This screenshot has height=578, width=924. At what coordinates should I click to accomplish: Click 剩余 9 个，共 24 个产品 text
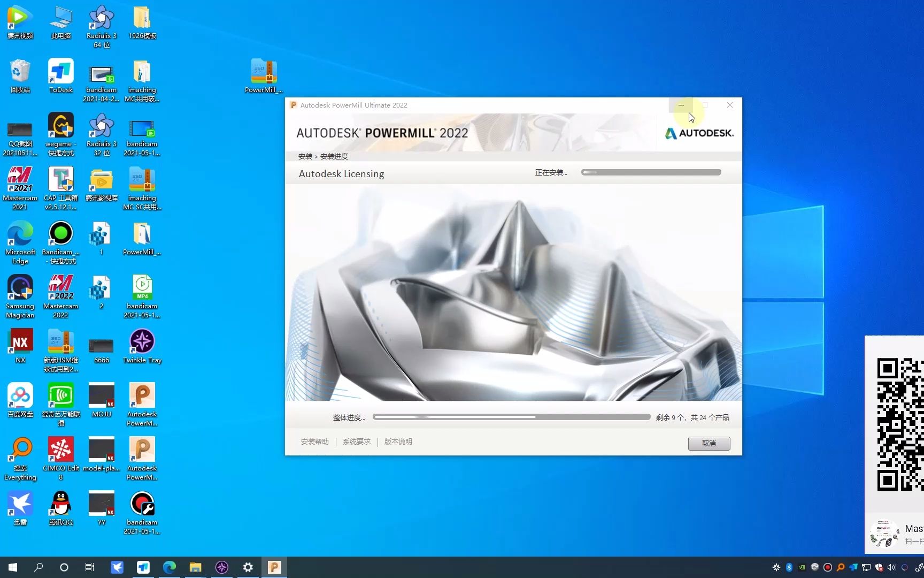point(692,417)
